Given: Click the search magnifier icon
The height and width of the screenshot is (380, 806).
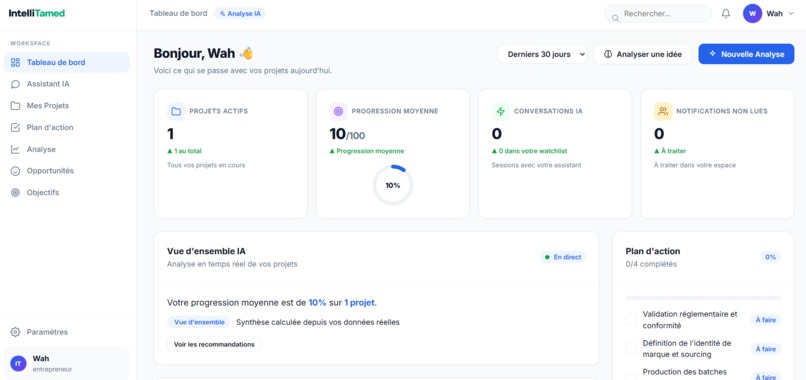Looking at the screenshot, I should [x=615, y=18].
